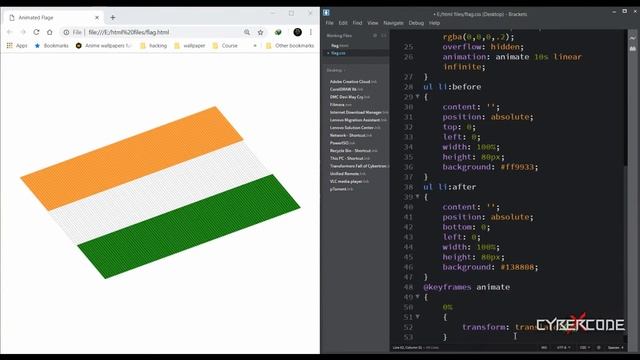Open Filmora file in sidebar
Viewport: 640px width, 360px height.
(340, 105)
